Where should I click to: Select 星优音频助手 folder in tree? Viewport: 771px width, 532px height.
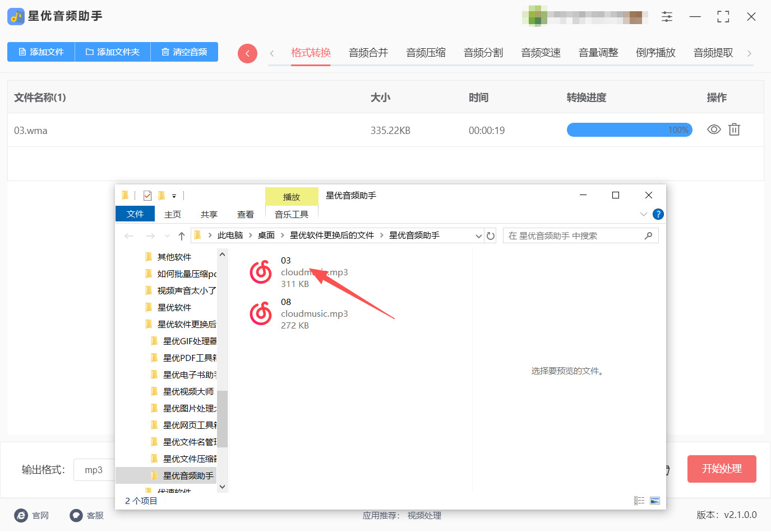[188, 475]
